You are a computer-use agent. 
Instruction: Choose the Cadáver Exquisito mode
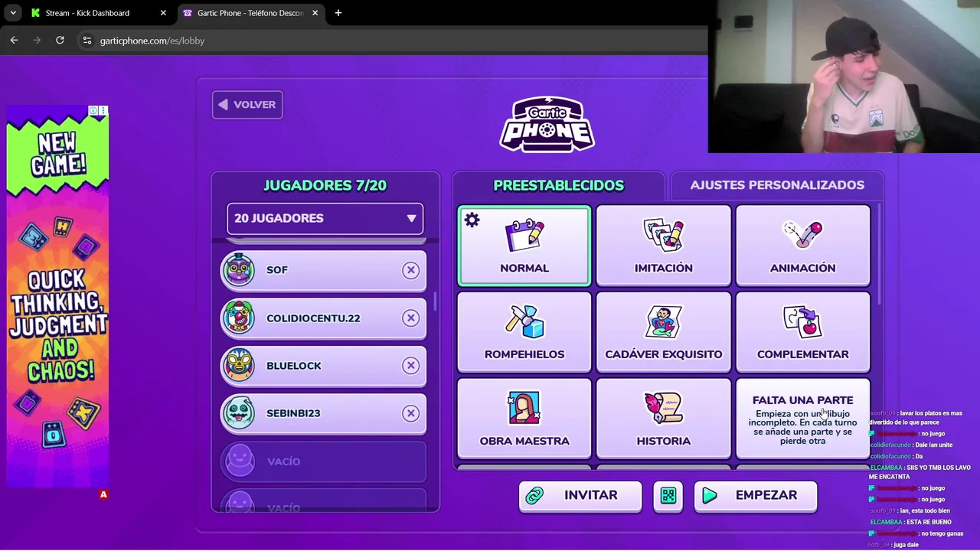(664, 332)
